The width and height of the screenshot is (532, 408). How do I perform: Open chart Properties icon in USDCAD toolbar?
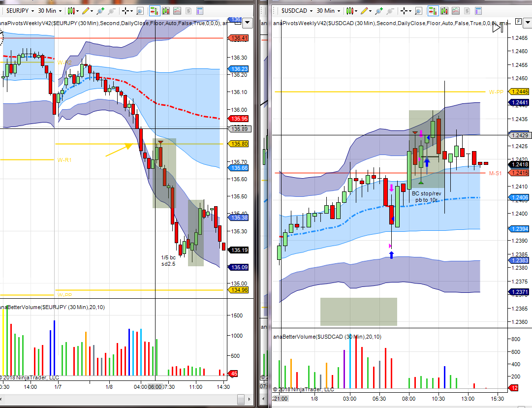[x=478, y=11]
